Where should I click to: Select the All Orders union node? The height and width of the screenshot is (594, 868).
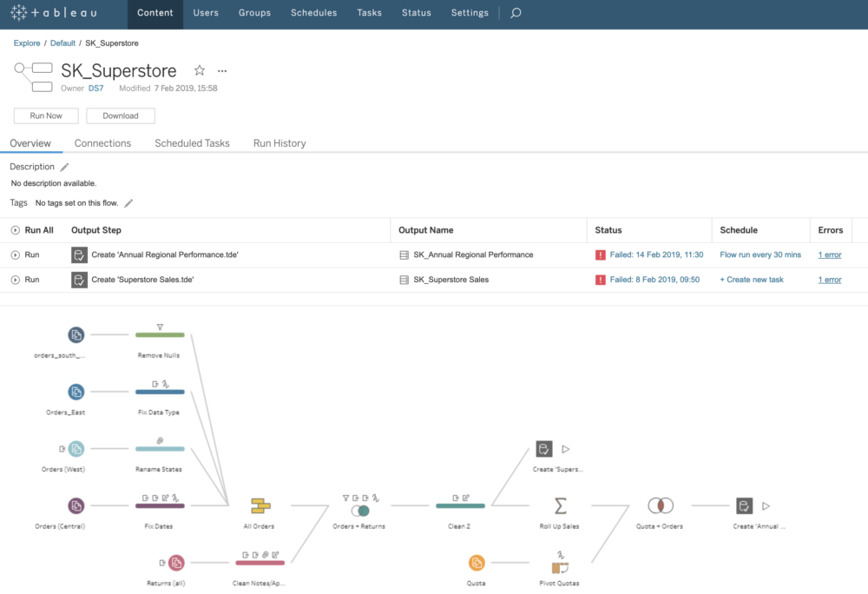click(260, 506)
